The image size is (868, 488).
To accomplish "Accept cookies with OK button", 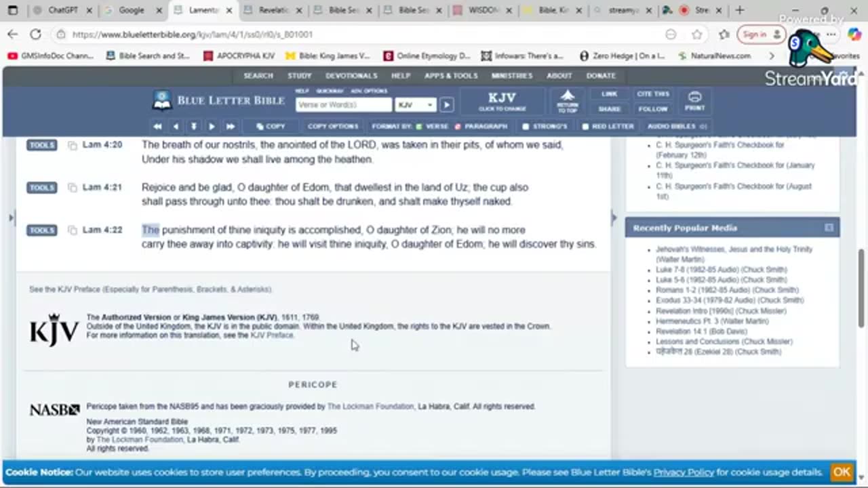I will coord(842,472).
